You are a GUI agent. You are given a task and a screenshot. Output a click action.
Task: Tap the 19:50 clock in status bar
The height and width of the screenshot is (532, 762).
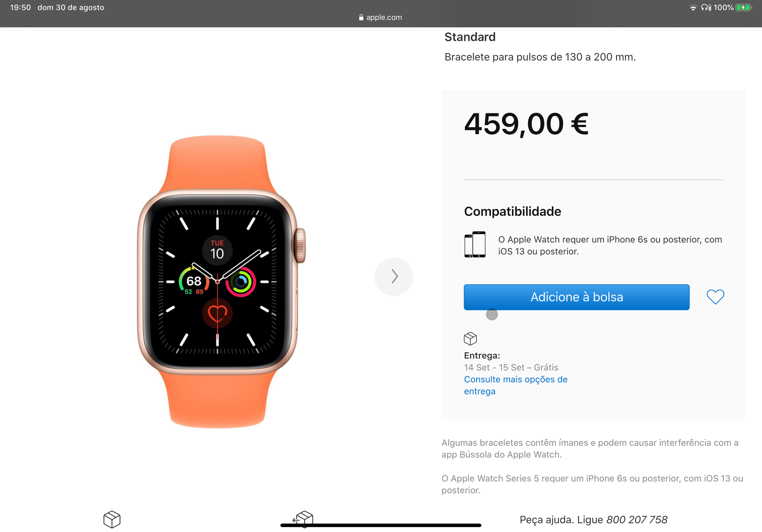(20, 8)
